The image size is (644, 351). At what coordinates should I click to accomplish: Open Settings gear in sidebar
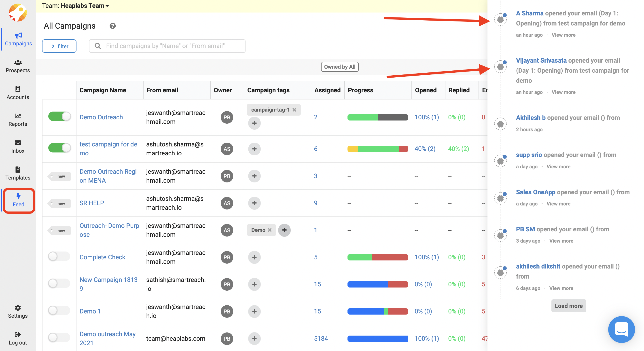coord(18,308)
